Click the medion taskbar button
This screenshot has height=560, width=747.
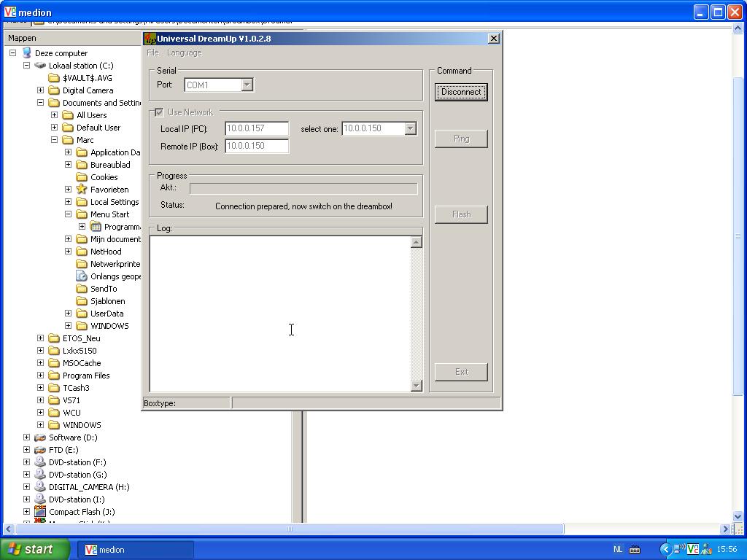coord(135,550)
